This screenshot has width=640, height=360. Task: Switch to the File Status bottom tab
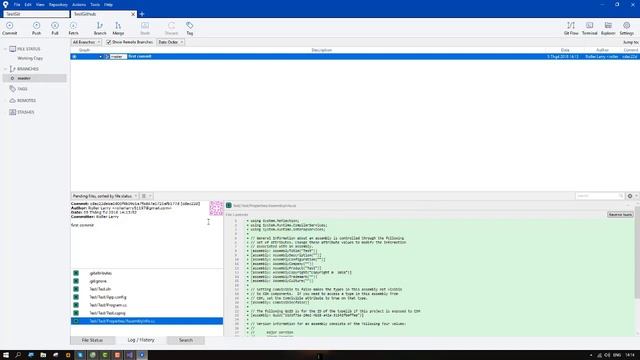click(92, 340)
